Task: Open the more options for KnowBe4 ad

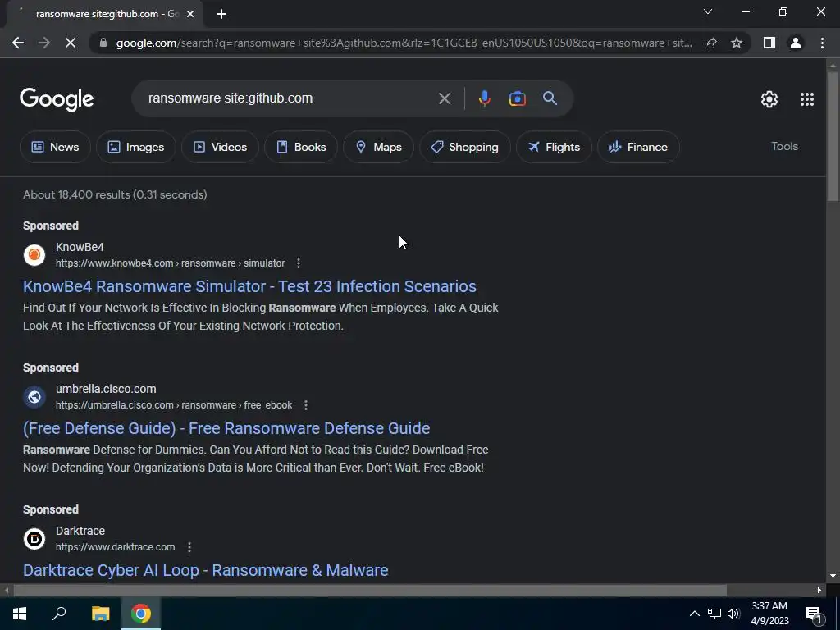Action: pos(299,263)
